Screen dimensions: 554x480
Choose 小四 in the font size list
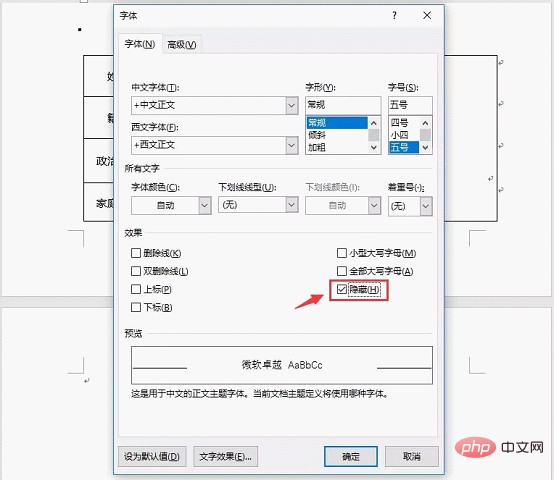pos(400,135)
